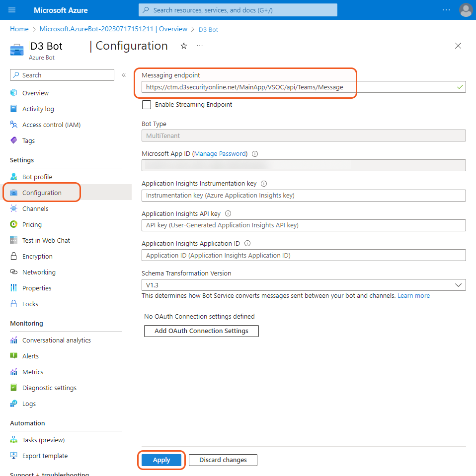Image resolution: width=476 pixels, height=476 pixels.
Task: Click the Application Insights API key field
Action: [304, 225]
